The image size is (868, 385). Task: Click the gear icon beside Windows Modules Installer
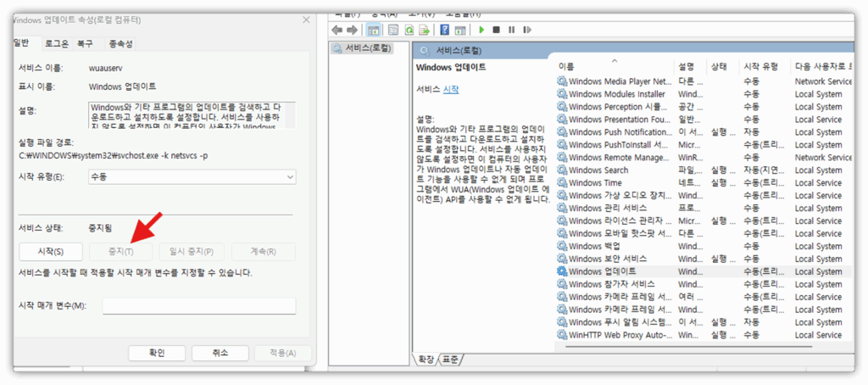[562, 94]
